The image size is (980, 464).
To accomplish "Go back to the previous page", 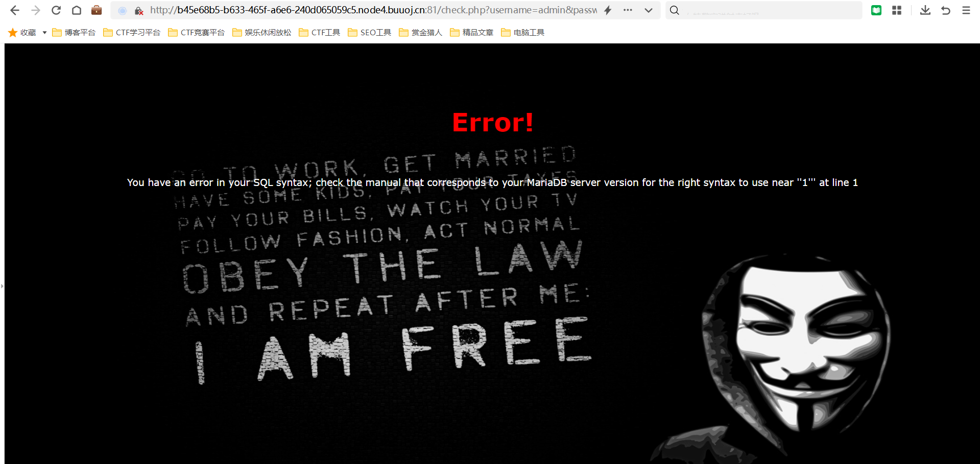I will click(15, 10).
